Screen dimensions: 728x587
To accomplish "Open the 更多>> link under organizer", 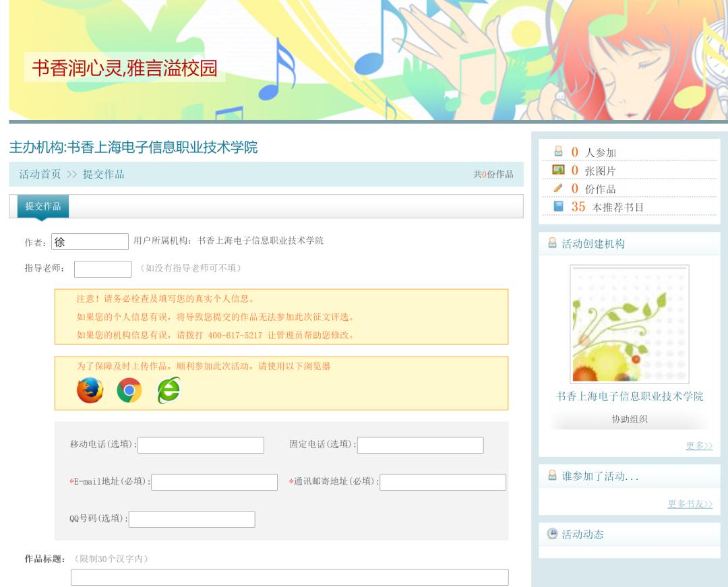I will [699, 445].
